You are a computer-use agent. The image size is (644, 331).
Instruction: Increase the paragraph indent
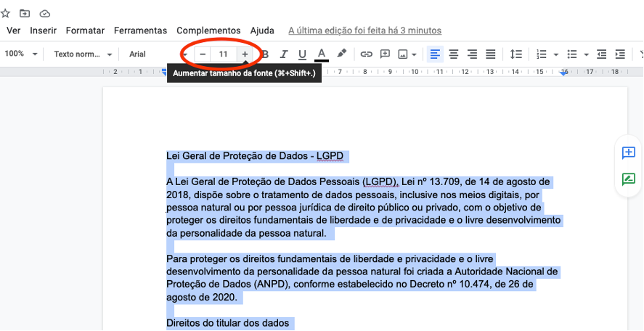(620, 54)
